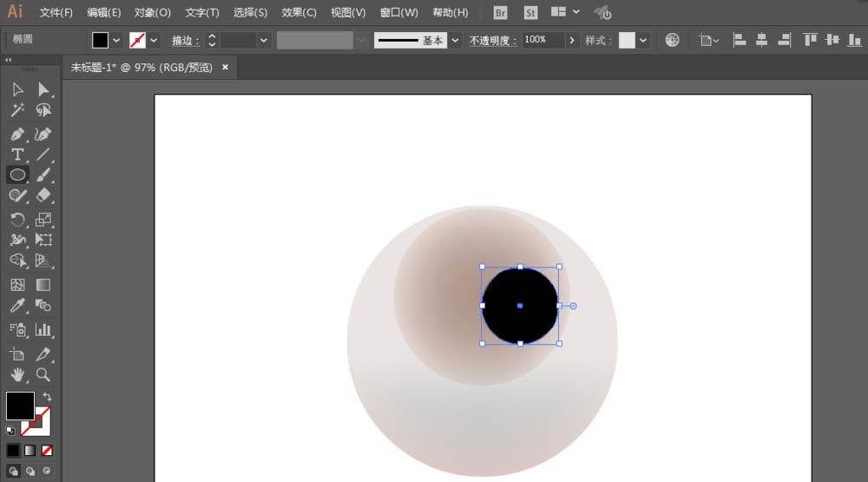Screen dimensions: 868x482
Task: Apply None mode button
Action: (47, 451)
